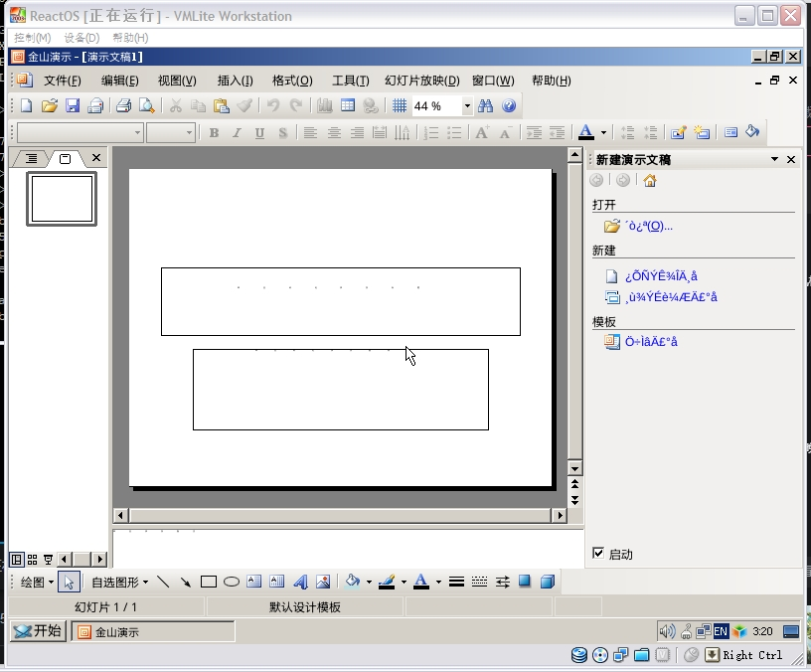Toggle underline formatting
Image resolution: width=811 pixels, height=672 pixels.
[259, 132]
